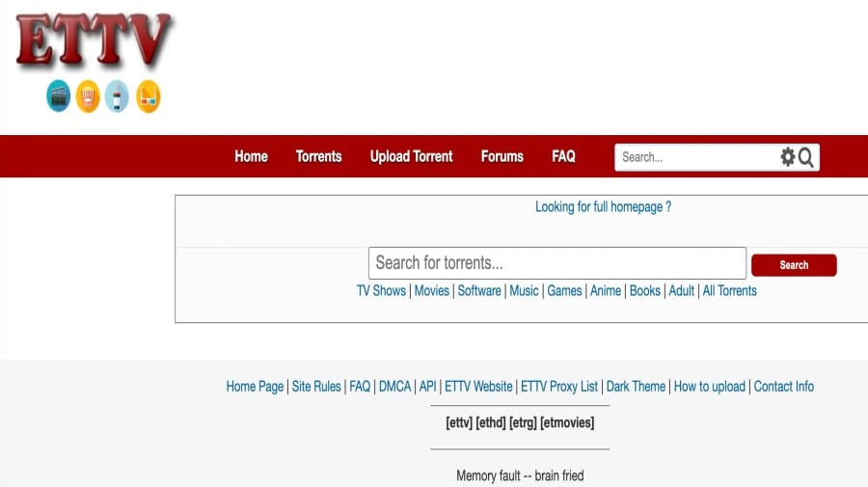This screenshot has width=868, height=487.
Task: Click the popcorn icon under the logo
Action: pos(88,95)
